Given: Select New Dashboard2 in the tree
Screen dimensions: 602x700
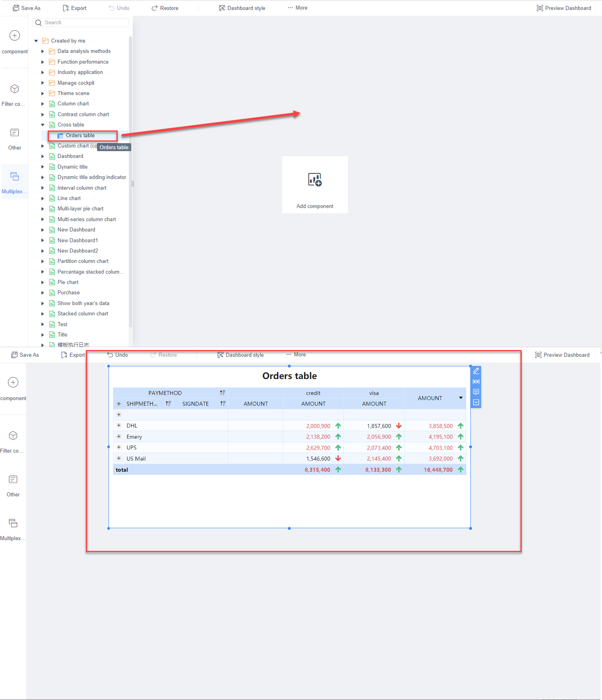Looking at the screenshot, I should point(78,251).
